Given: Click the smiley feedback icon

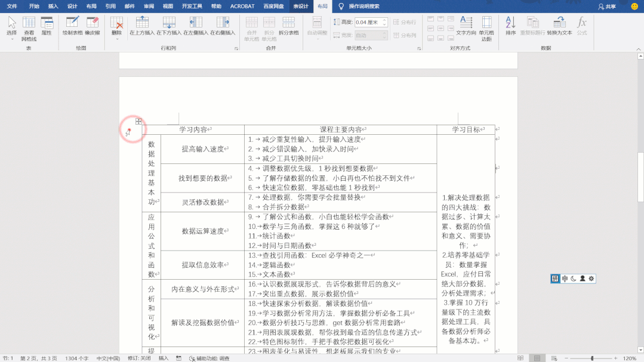Looking at the screenshot, I should (634, 7).
